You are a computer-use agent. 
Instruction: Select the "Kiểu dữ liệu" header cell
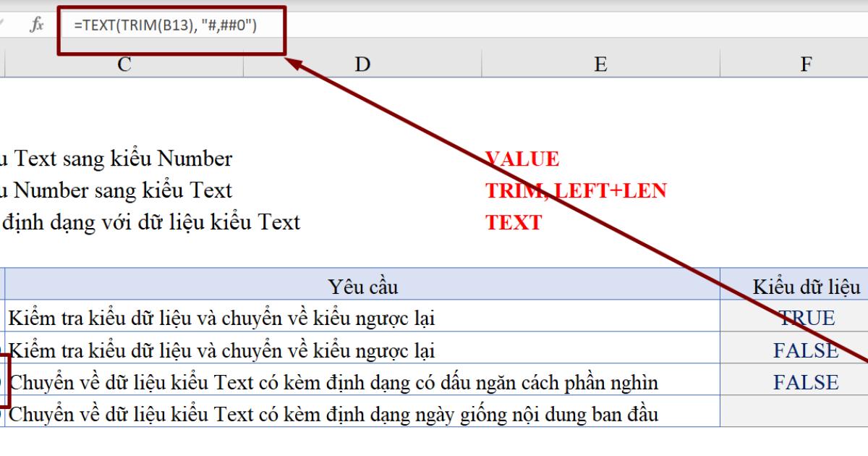(806, 287)
